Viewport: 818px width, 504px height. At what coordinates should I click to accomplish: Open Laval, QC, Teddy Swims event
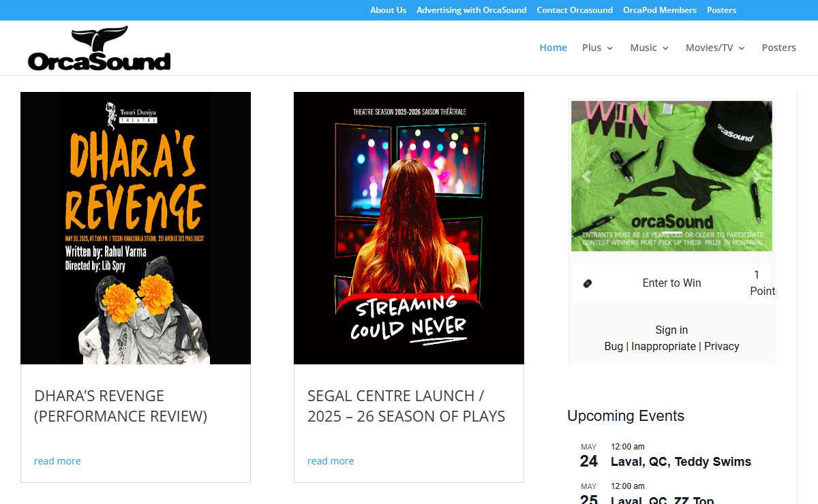681,462
